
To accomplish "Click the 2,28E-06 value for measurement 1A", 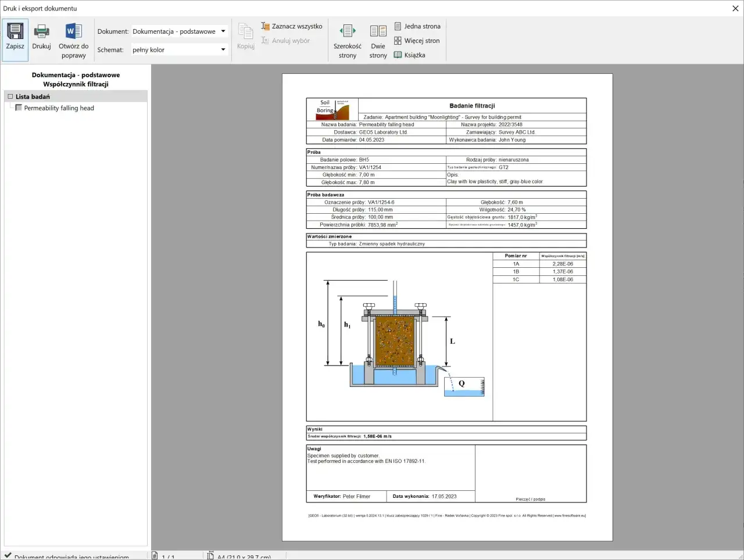I will click(563, 264).
